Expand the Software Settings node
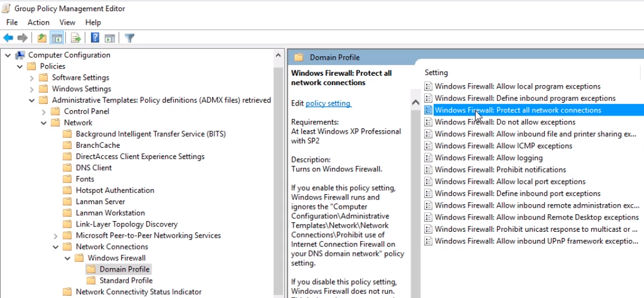This screenshot has width=644, height=298. click(x=32, y=77)
